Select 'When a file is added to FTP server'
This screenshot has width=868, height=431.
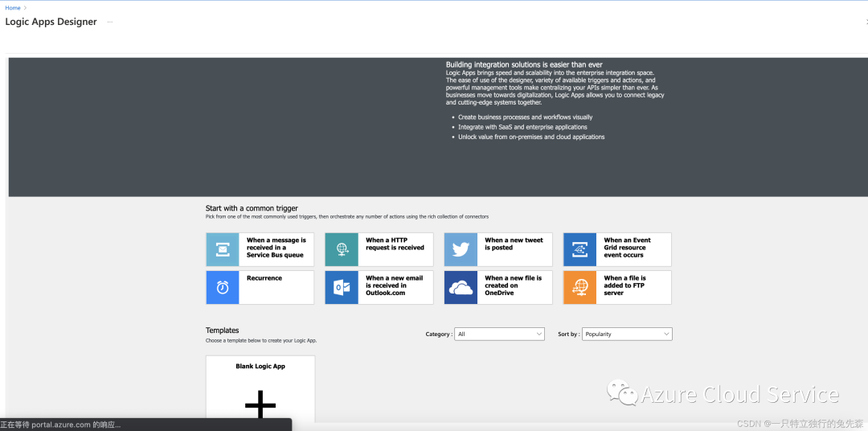click(617, 288)
